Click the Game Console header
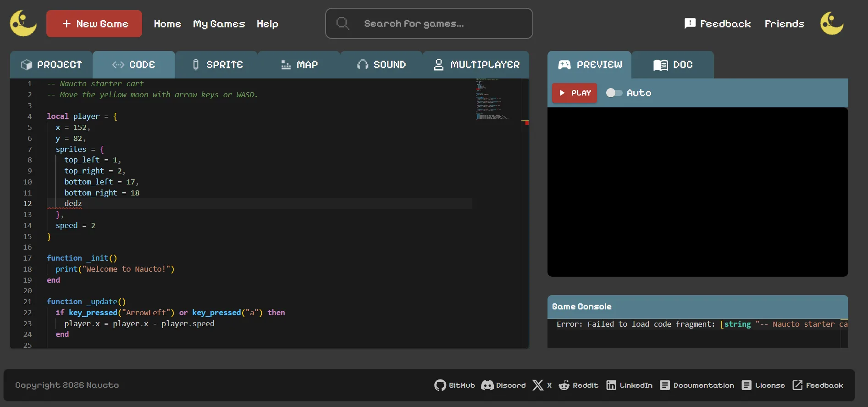Image resolution: width=868 pixels, height=407 pixels. click(x=697, y=307)
